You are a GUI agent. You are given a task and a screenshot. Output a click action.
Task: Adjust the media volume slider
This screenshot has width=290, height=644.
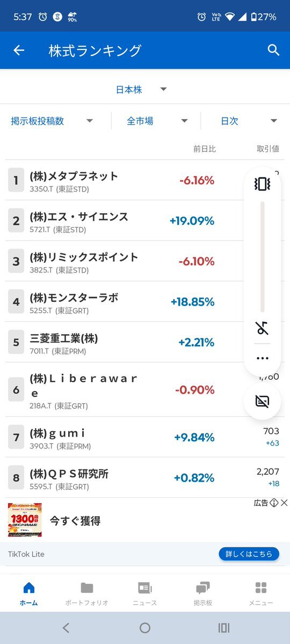point(263,257)
